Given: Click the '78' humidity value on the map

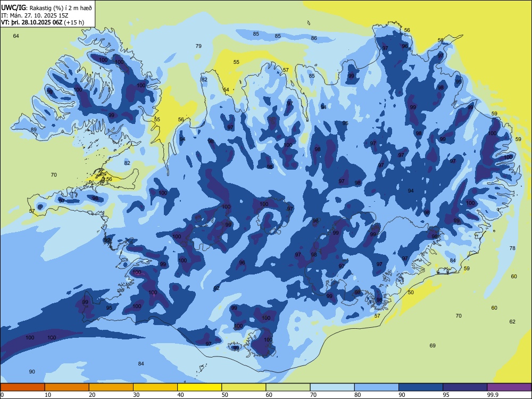Looking at the screenshot, I should pyautogui.click(x=512, y=248).
